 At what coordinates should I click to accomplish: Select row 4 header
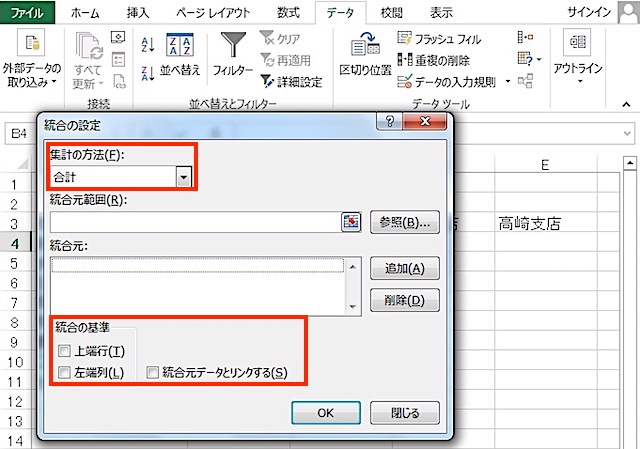[x=15, y=244]
